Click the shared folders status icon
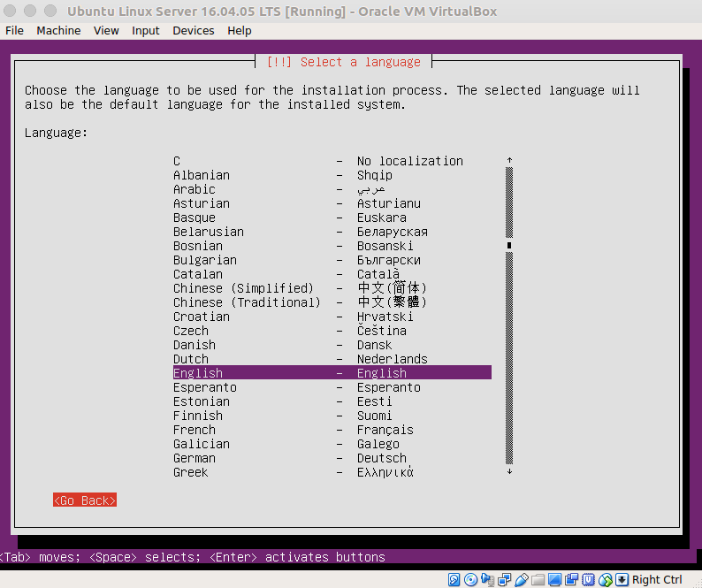The width and height of the screenshot is (702, 588). pyautogui.click(x=538, y=579)
